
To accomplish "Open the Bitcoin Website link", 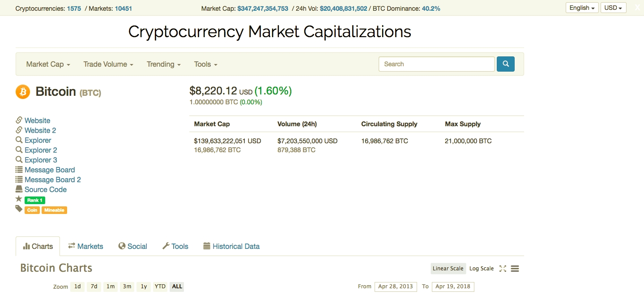I will [38, 120].
